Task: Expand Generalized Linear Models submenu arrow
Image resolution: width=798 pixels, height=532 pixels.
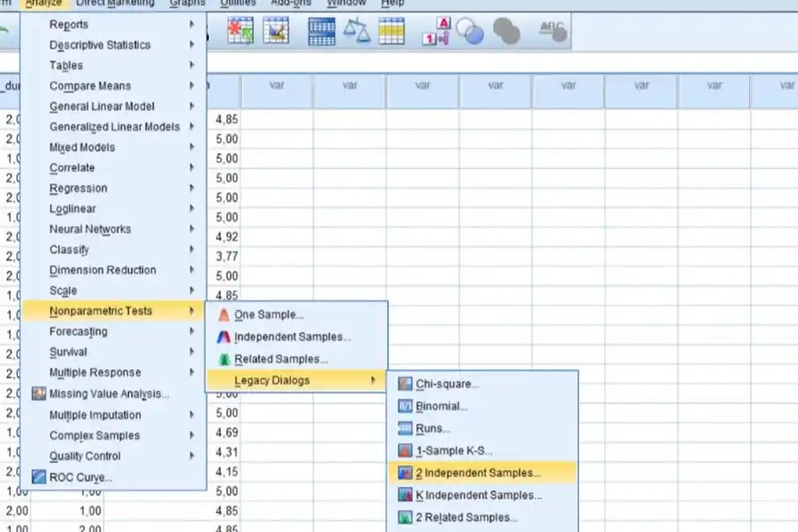Action: pyautogui.click(x=192, y=126)
